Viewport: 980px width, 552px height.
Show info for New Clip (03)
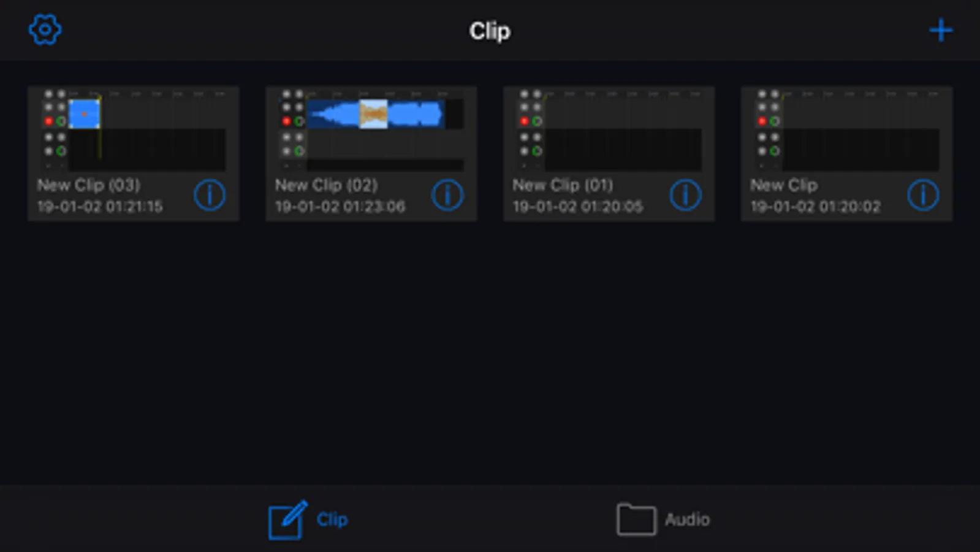click(x=210, y=196)
